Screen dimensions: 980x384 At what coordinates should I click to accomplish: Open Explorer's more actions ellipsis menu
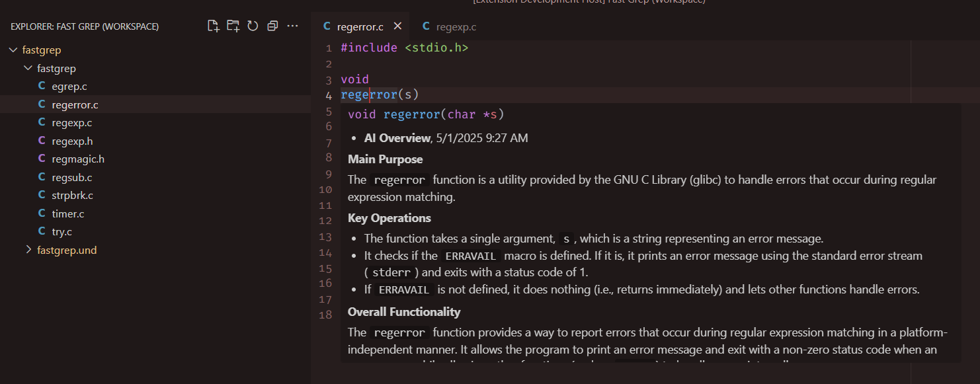[x=292, y=26]
